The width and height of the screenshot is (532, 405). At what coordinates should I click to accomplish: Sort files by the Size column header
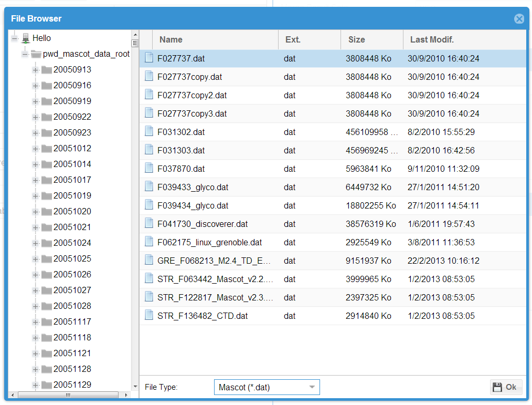coord(356,39)
